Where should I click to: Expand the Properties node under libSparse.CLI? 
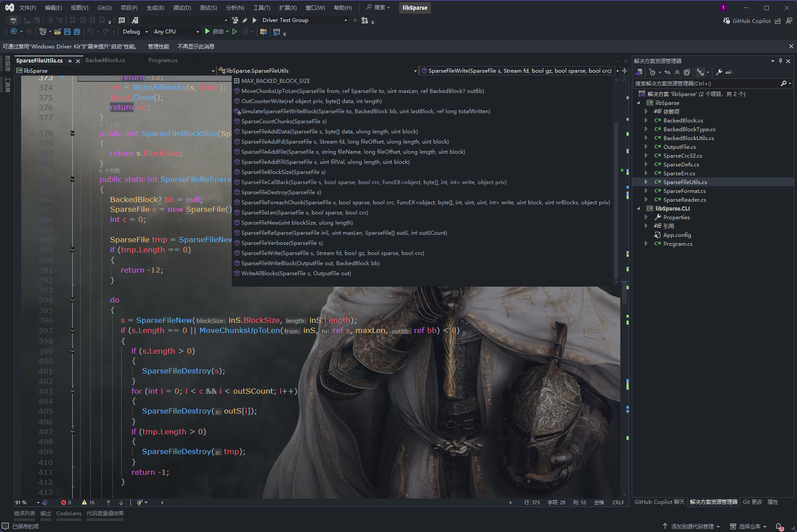click(646, 217)
